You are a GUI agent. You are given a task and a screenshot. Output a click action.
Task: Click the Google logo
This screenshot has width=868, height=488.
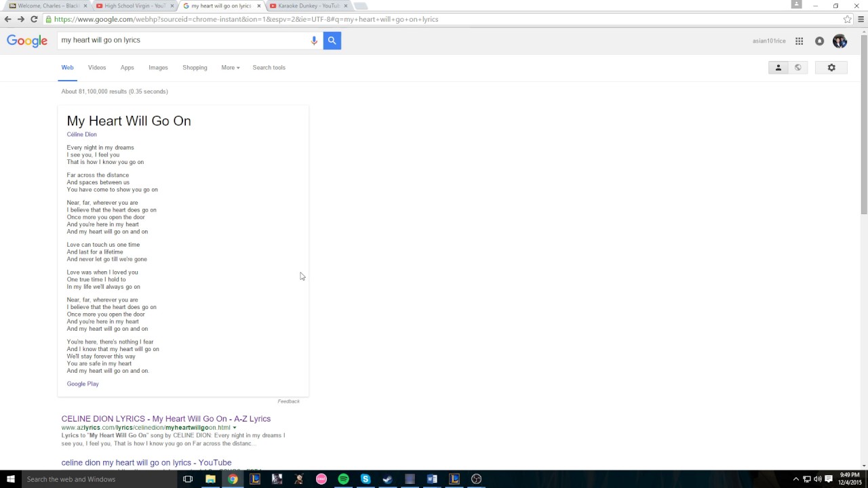(27, 41)
